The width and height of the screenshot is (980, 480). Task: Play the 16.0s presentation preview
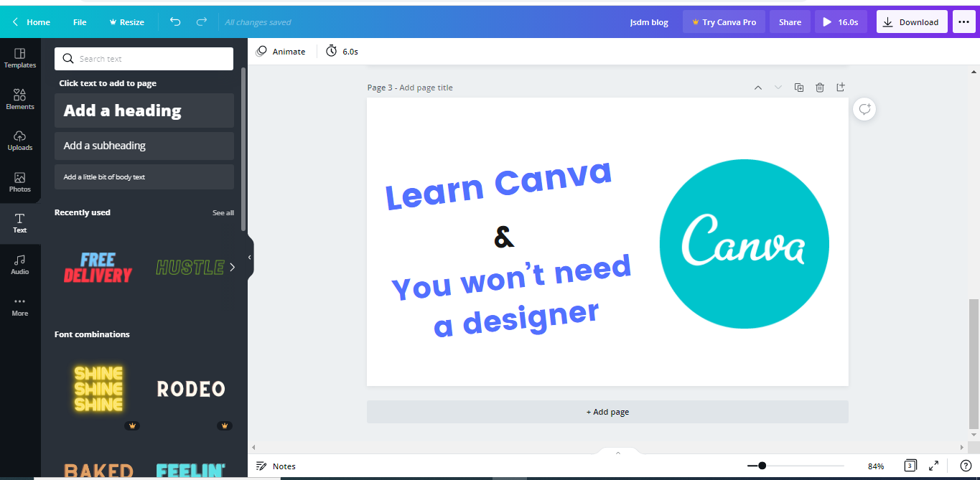point(841,22)
